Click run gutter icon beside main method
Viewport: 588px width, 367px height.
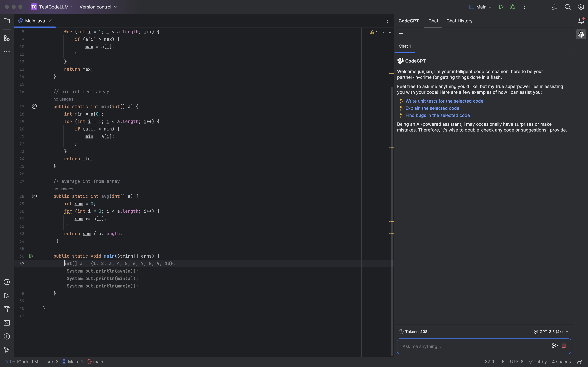(x=31, y=256)
